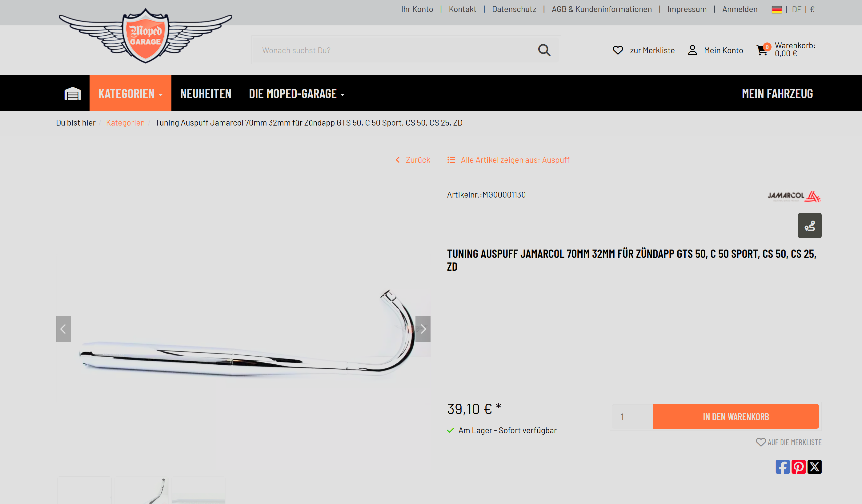Screen dimensions: 862x504
Task: Expand Die Moped-Garage dropdown menu
Action: click(297, 93)
